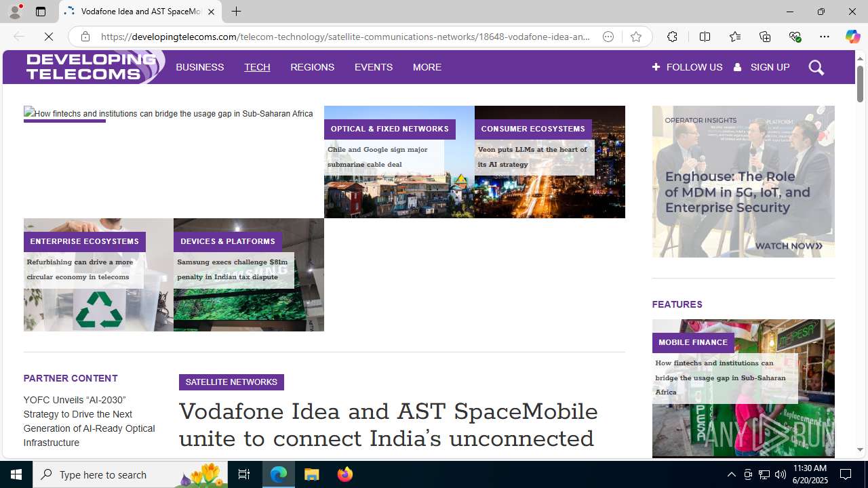The width and height of the screenshot is (868, 488).
Task: Open ENTERPRISE ECOSYSTEMS category
Action: 84,241
